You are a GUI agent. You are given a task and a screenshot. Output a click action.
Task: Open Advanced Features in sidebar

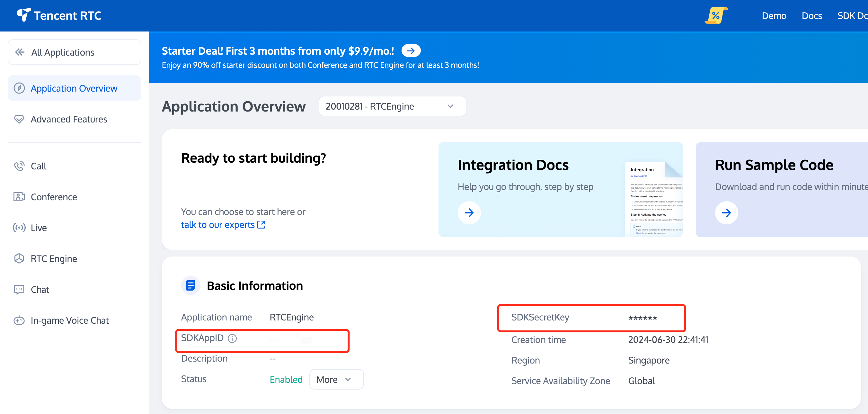tap(69, 119)
